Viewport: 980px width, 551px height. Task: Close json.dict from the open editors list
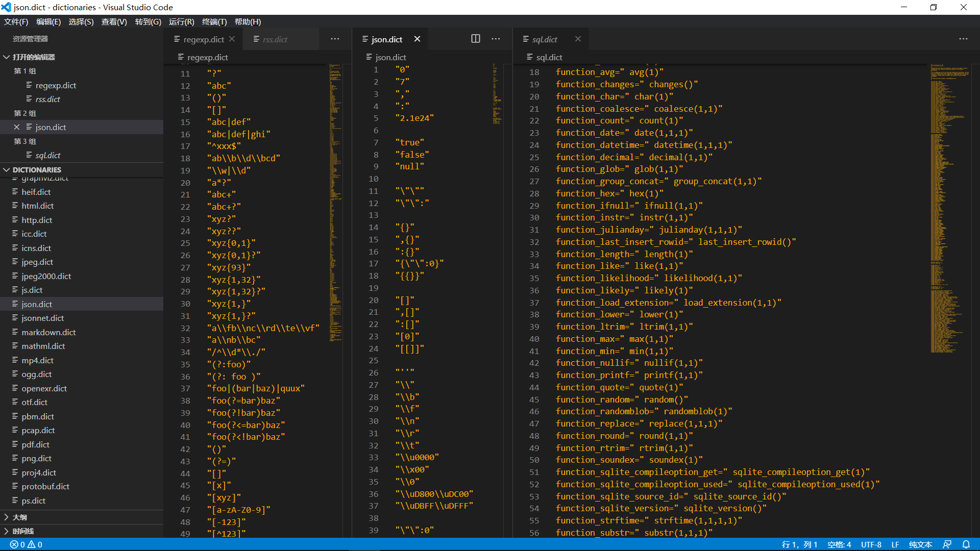click(x=17, y=127)
